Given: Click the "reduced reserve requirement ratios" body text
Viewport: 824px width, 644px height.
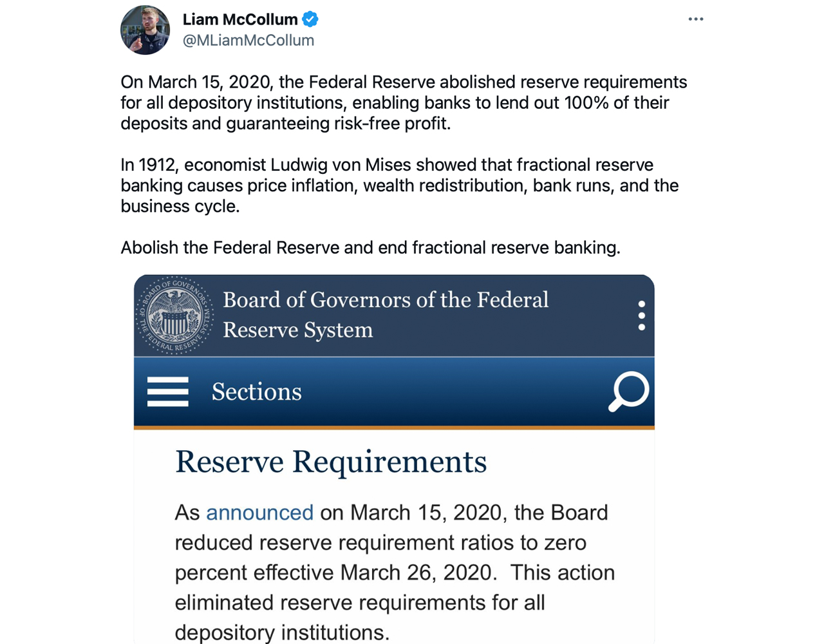Looking at the screenshot, I should coord(380,543).
